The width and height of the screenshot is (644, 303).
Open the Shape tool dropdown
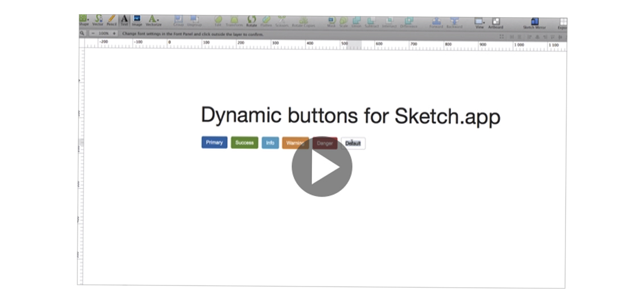tap(84, 20)
